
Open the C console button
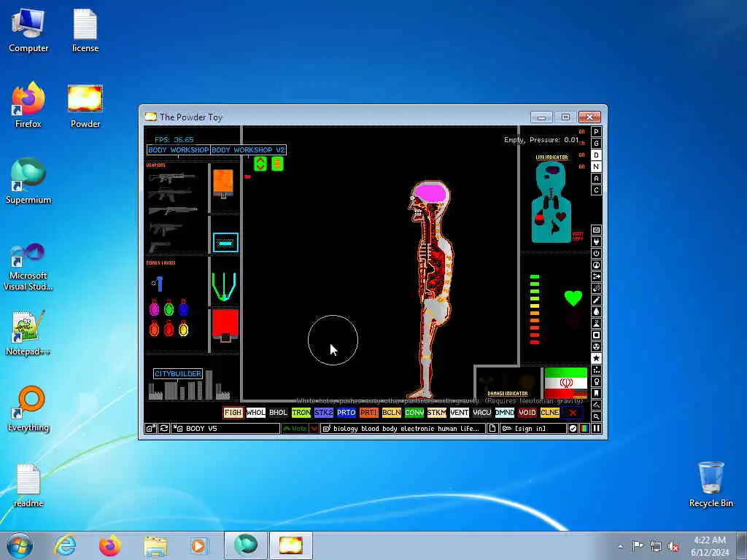click(x=596, y=190)
